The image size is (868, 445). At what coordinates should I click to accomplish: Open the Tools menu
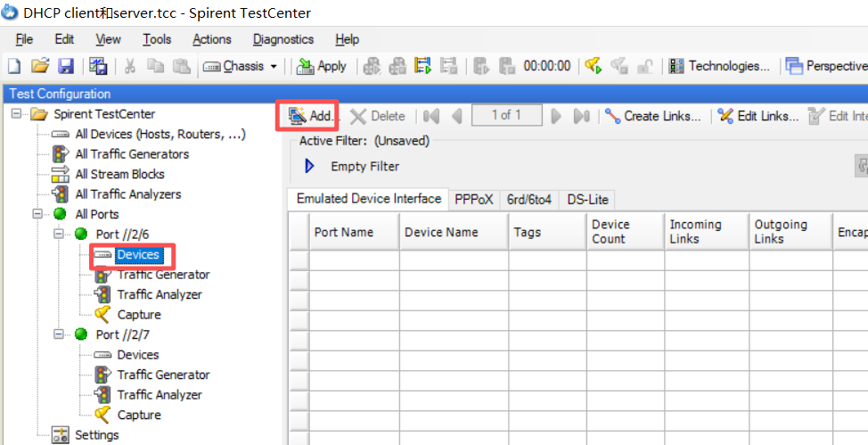157,39
